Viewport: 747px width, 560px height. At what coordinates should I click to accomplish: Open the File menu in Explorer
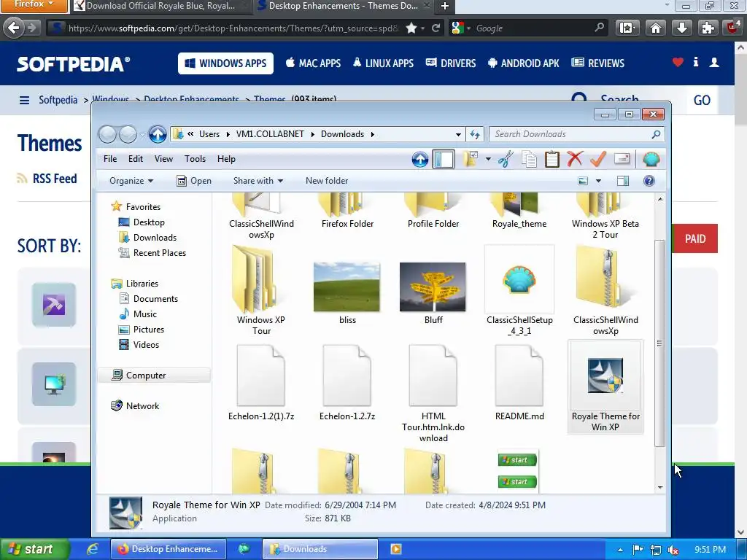tap(110, 159)
